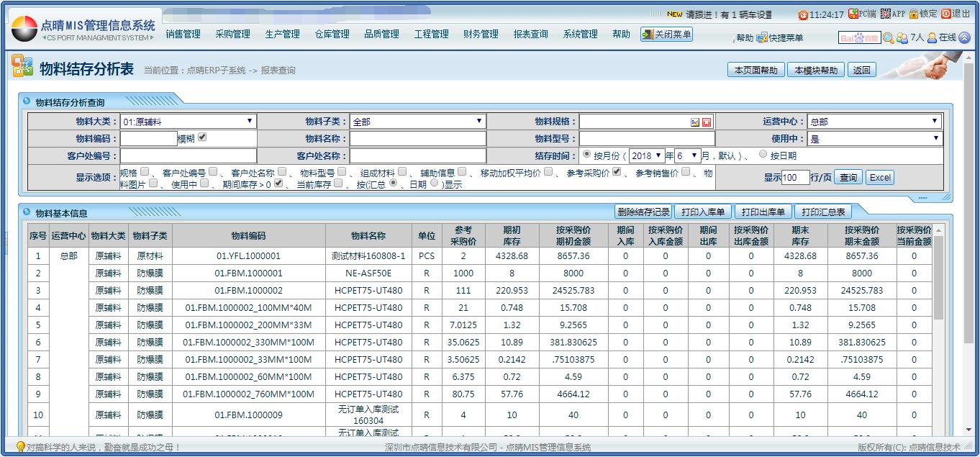The width and height of the screenshot is (980, 457).
Task: Open the warehouse management menu
Action: (332, 35)
